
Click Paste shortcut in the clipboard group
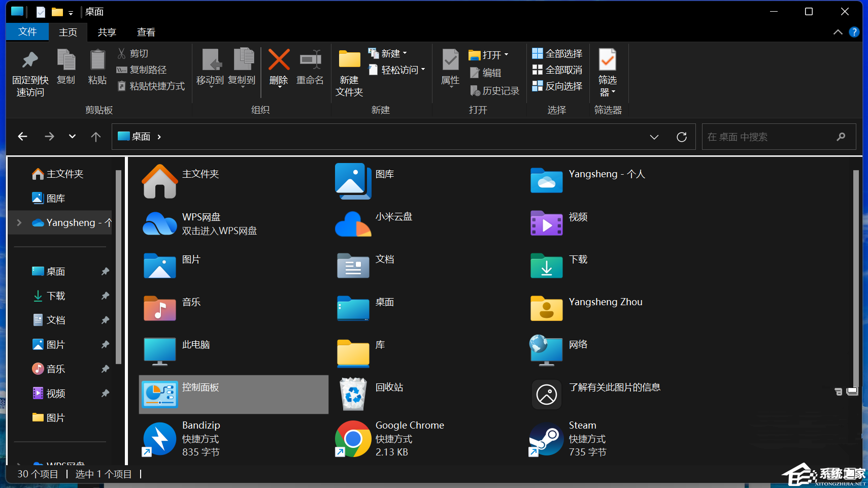click(x=151, y=86)
